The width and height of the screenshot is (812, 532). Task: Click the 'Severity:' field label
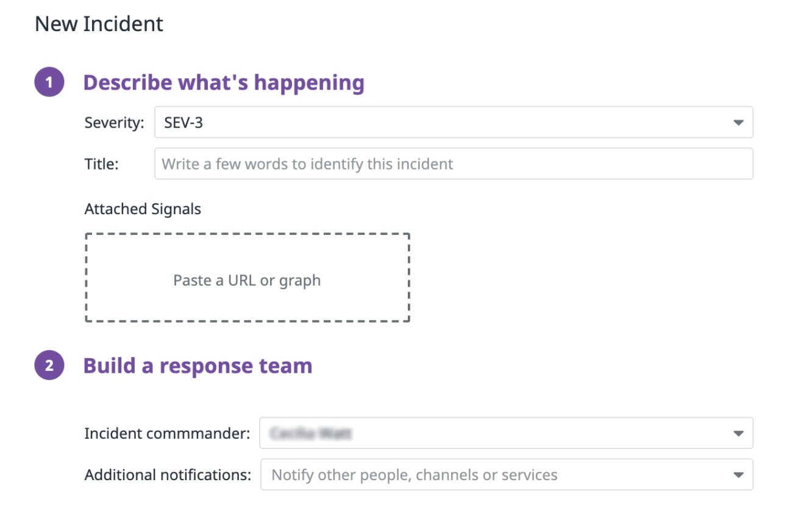115,123
